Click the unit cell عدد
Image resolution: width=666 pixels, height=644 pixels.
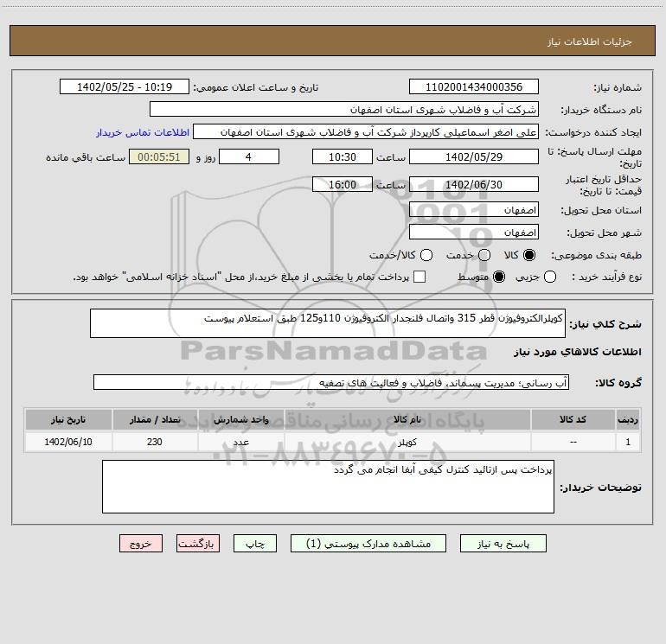[x=240, y=442]
